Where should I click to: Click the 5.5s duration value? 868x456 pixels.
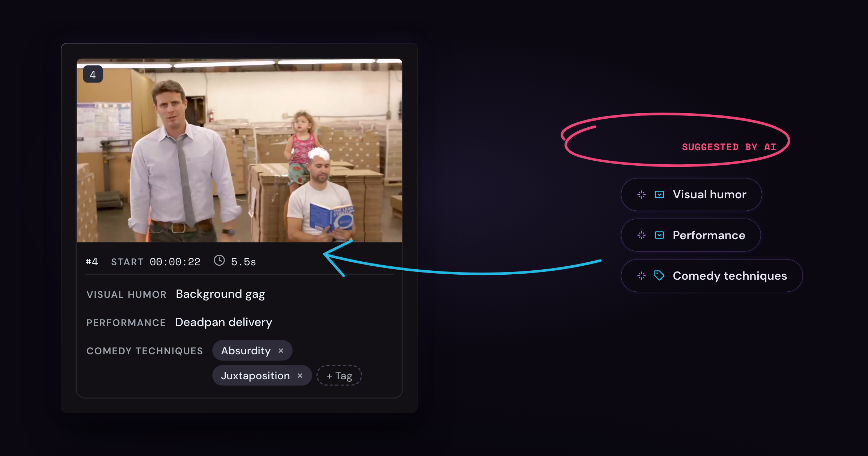pos(243,262)
